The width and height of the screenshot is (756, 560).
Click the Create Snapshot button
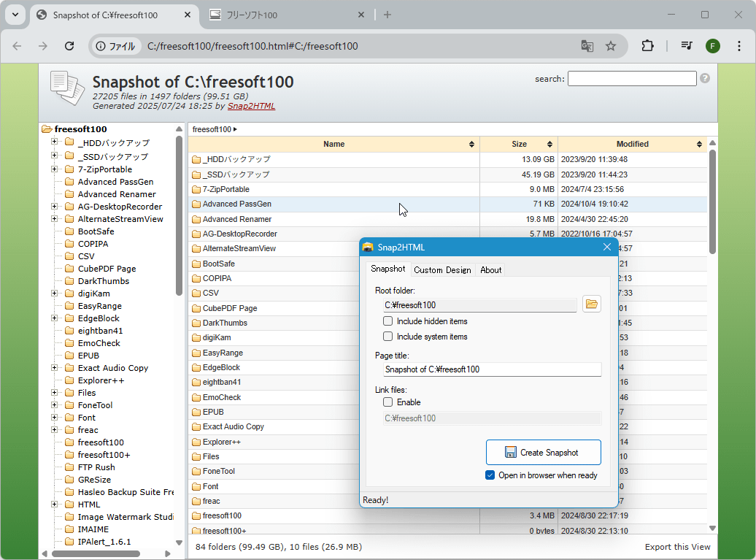pyautogui.click(x=544, y=453)
